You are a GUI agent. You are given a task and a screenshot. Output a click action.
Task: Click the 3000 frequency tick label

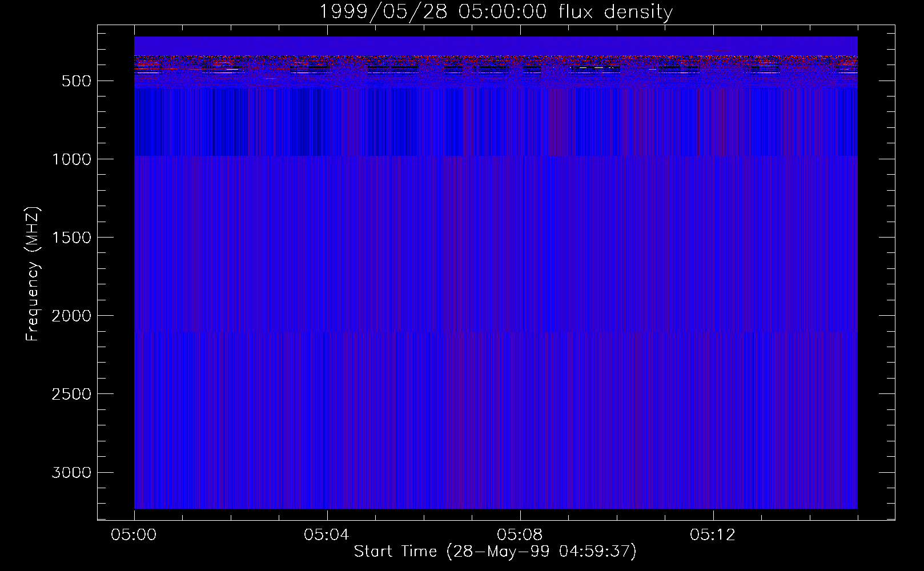pyautogui.click(x=71, y=472)
